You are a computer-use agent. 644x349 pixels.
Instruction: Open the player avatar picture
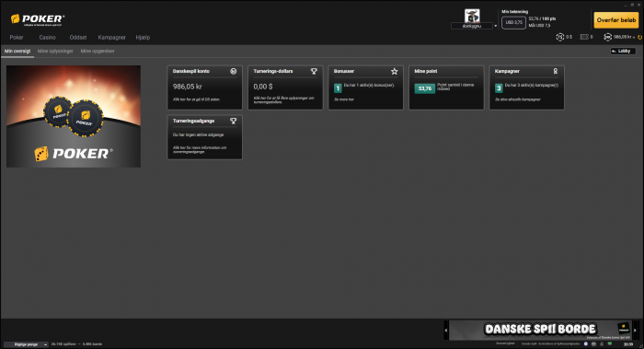(x=472, y=16)
